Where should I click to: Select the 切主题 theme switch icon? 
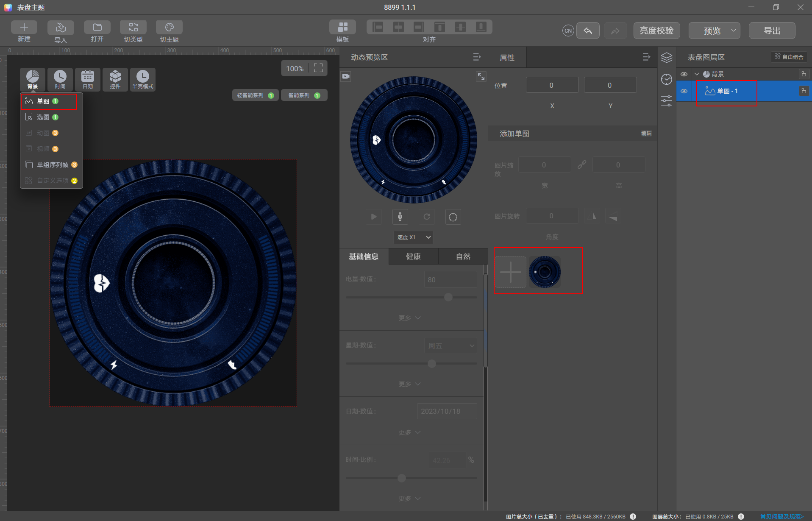click(x=169, y=28)
